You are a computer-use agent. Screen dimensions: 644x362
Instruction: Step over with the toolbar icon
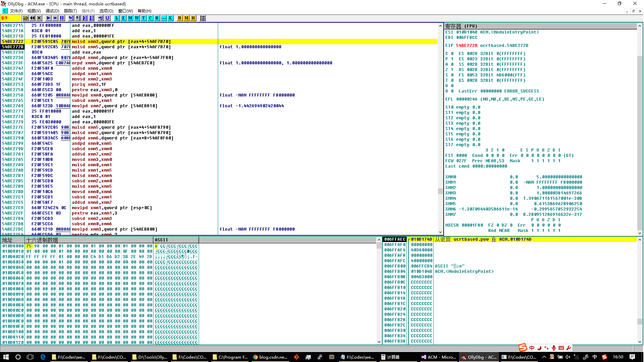coord(78,18)
